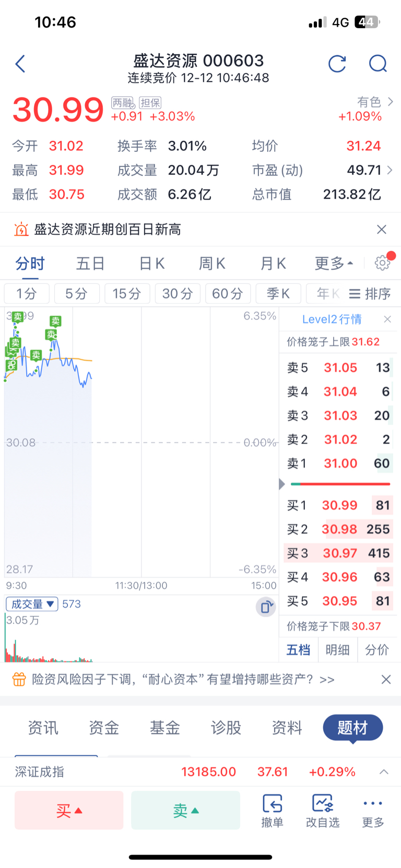Screen dimensions: 401x868
Task: Tap the alarm icon beside 百日新高 notice
Action: click(21, 229)
